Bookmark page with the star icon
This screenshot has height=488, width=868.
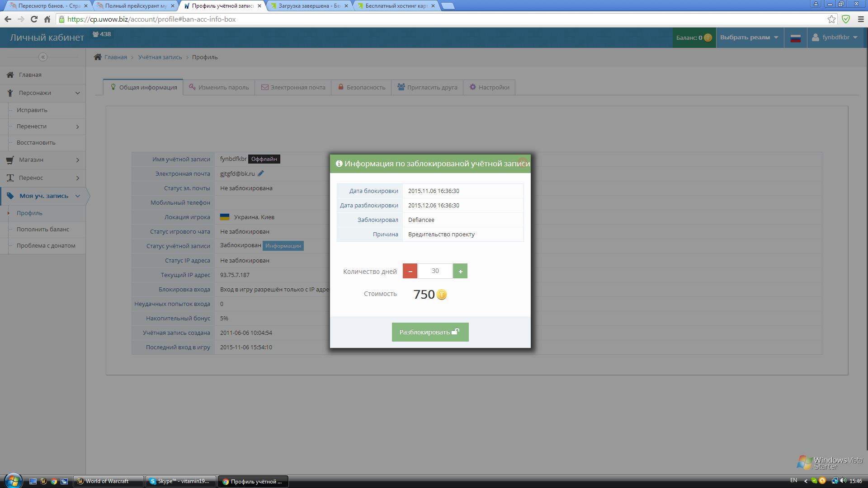coord(831,19)
